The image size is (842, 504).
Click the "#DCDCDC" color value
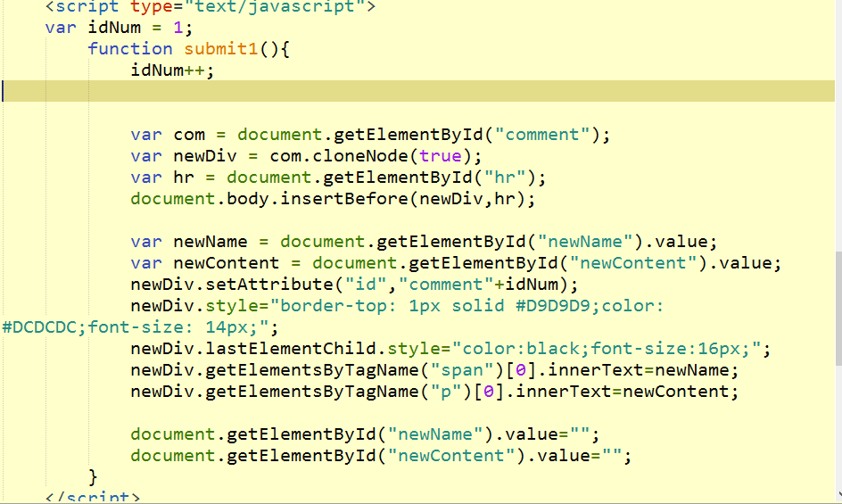pyautogui.click(x=39, y=327)
